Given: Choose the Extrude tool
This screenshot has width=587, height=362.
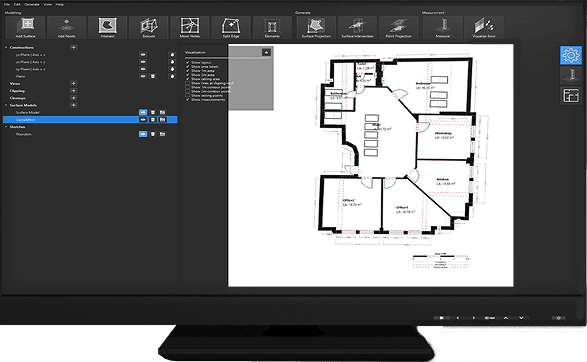Looking at the screenshot, I should pos(149,27).
